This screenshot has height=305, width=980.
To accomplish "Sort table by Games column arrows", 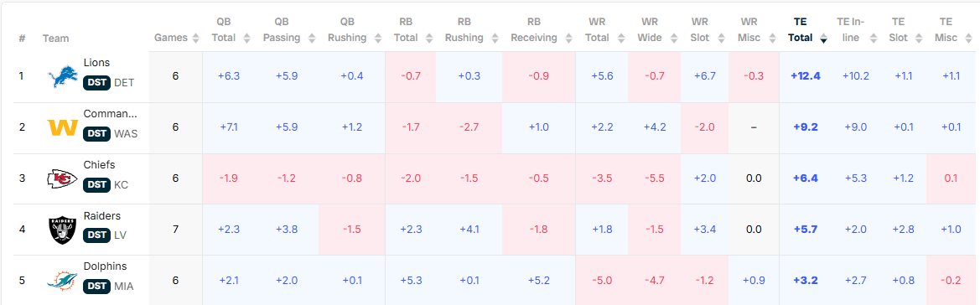I will pos(195,39).
